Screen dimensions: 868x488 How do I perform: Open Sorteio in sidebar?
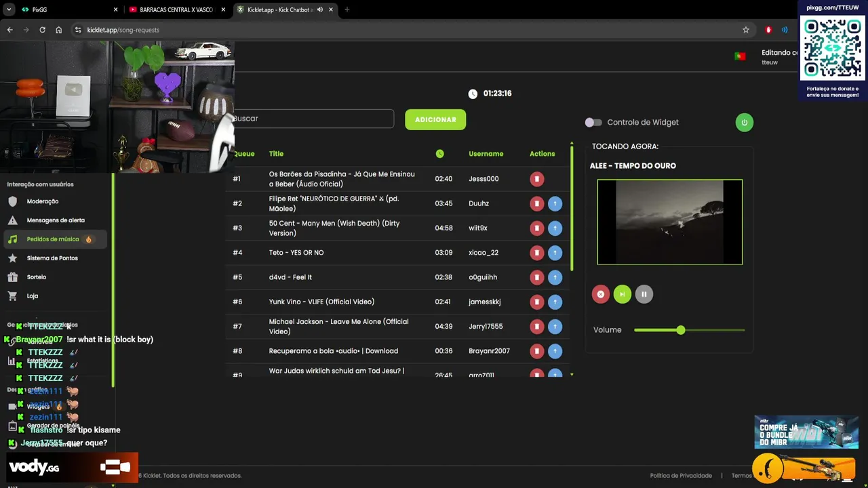[x=37, y=277]
